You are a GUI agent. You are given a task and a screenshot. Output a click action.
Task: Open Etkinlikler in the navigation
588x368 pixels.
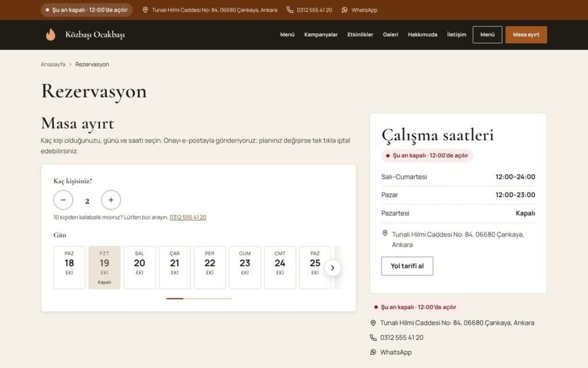[x=360, y=34]
